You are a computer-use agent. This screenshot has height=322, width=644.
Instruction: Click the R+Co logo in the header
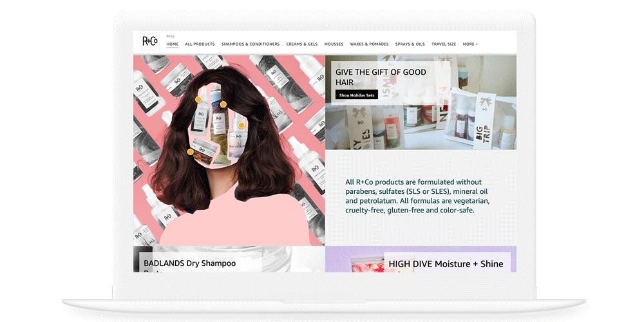click(x=149, y=41)
